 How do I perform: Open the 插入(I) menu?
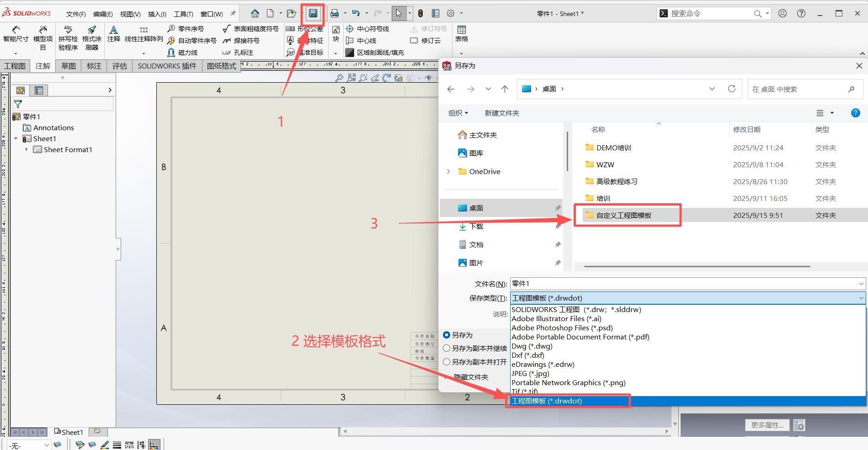click(x=157, y=14)
